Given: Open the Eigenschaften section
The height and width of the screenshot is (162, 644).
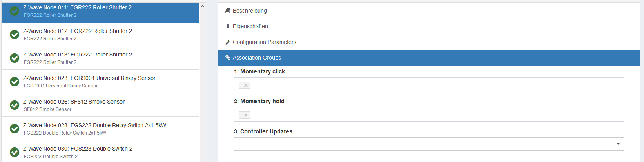Looking at the screenshot, I should [x=250, y=26].
